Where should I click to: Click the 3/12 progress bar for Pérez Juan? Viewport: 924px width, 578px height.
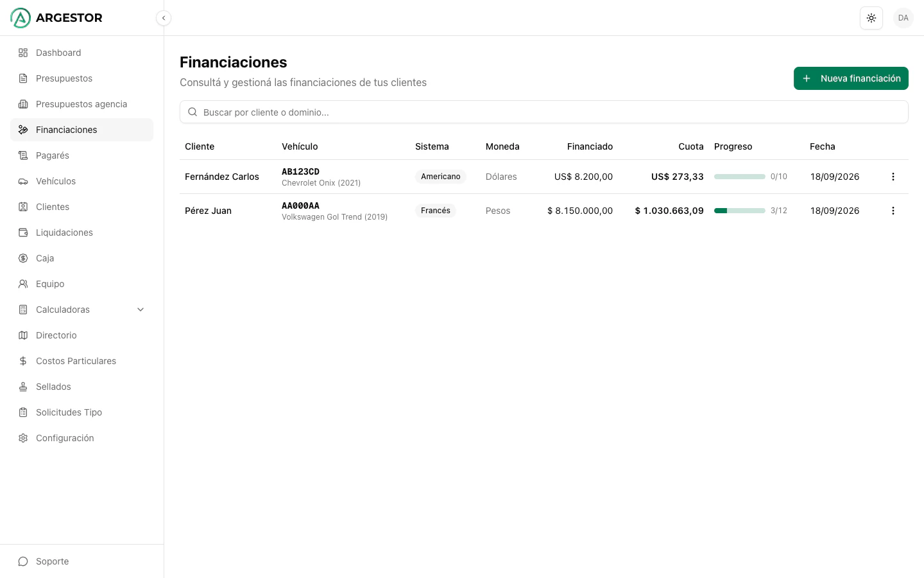coord(740,211)
